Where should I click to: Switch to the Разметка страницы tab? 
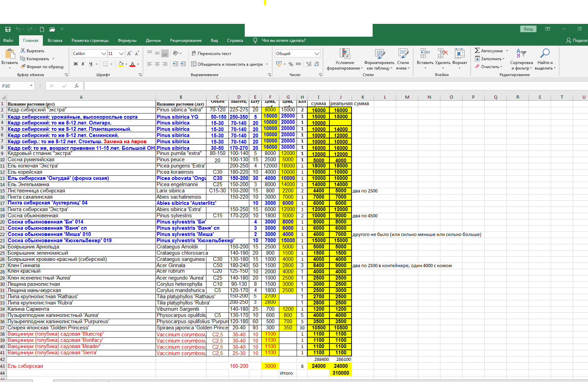tap(90, 40)
